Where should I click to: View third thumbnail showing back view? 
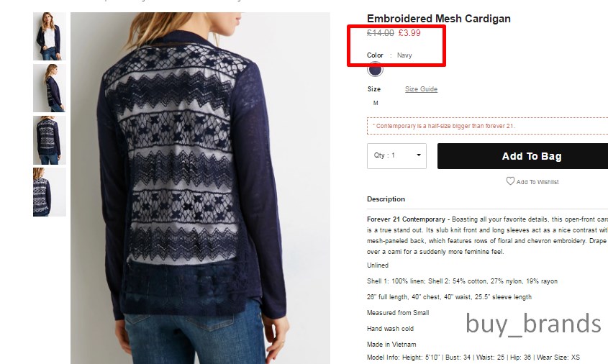(49, 140)
